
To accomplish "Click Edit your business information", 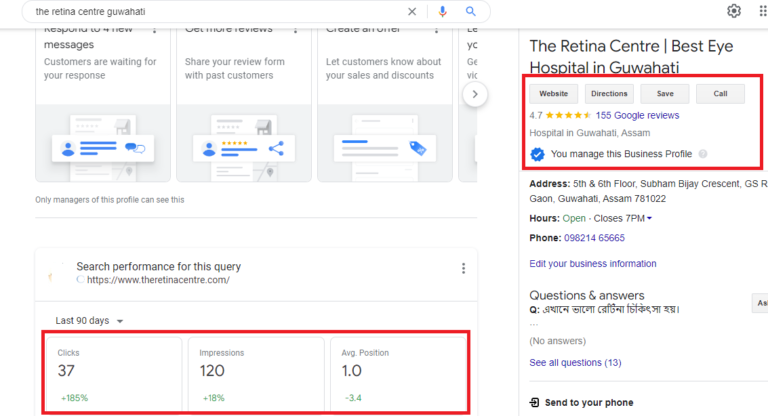I will (593, 264).
